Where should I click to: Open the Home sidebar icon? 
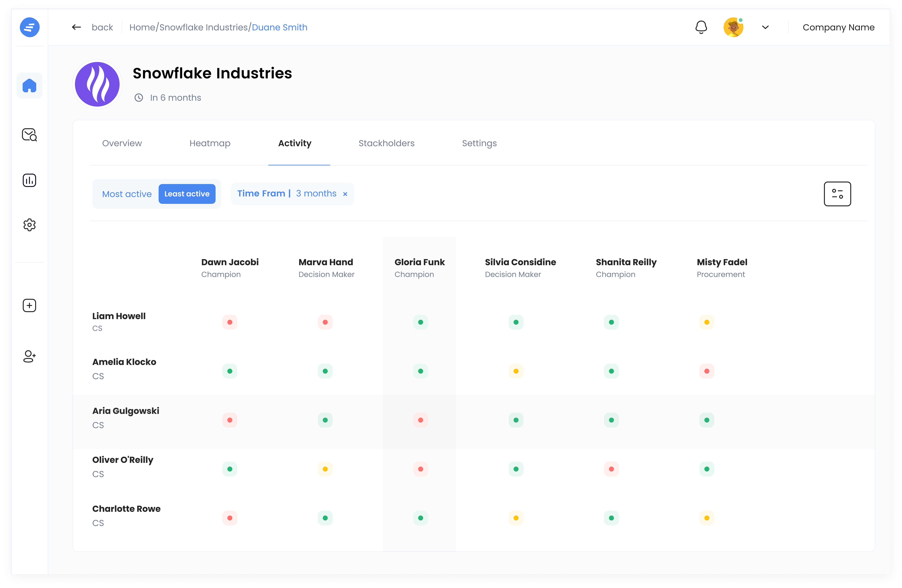[x=30, y=86]
